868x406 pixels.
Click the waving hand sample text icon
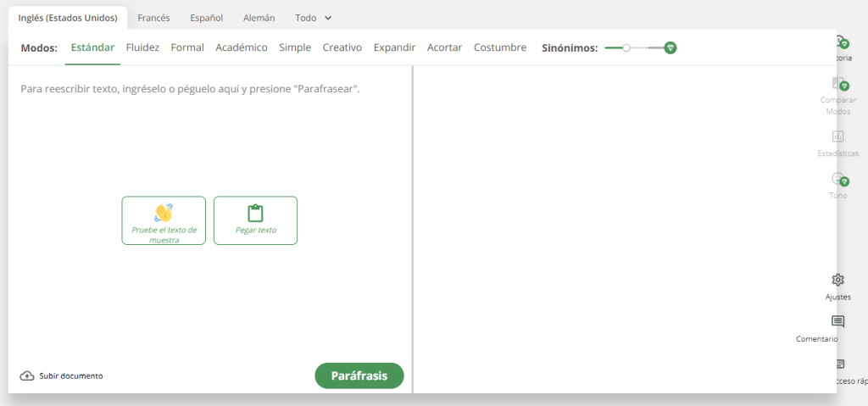164,213
